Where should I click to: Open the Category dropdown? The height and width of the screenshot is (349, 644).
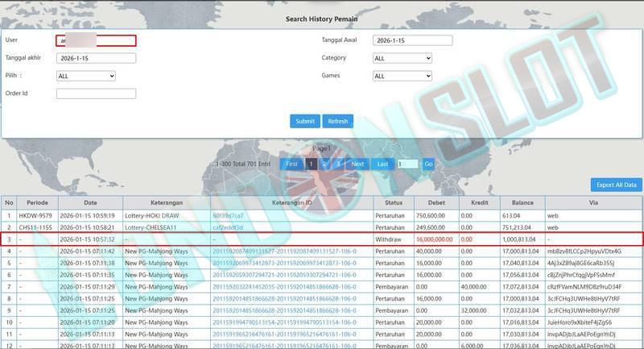coord(402,58)
